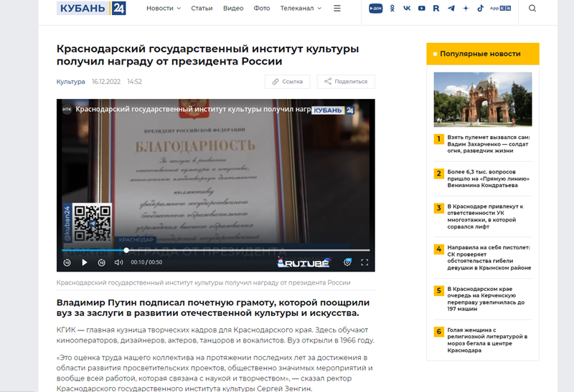The width and height of the screenshot is (574, 392).
Task: Open the RUTUBE logo in player
Action: click(304, 262)
